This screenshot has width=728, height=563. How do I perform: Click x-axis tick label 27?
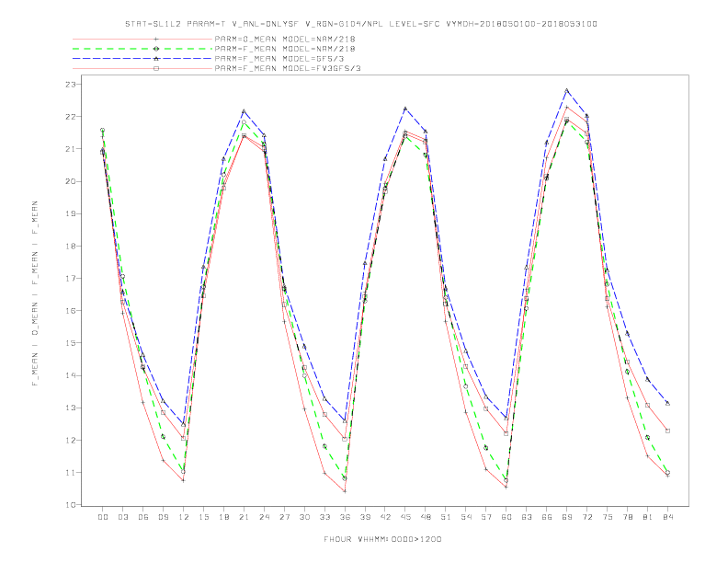284,517
